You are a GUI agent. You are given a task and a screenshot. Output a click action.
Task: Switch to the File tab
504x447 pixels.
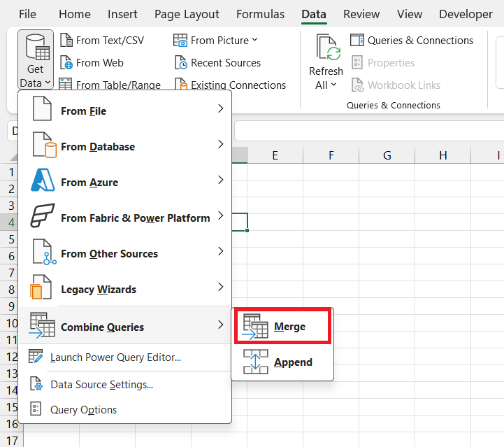click(28, 14)
